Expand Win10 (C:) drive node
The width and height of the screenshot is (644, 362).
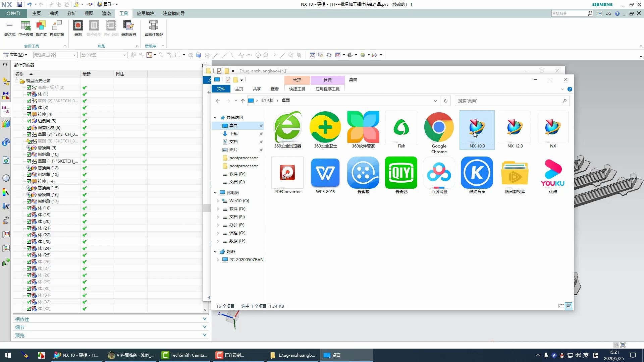point(218,201)
